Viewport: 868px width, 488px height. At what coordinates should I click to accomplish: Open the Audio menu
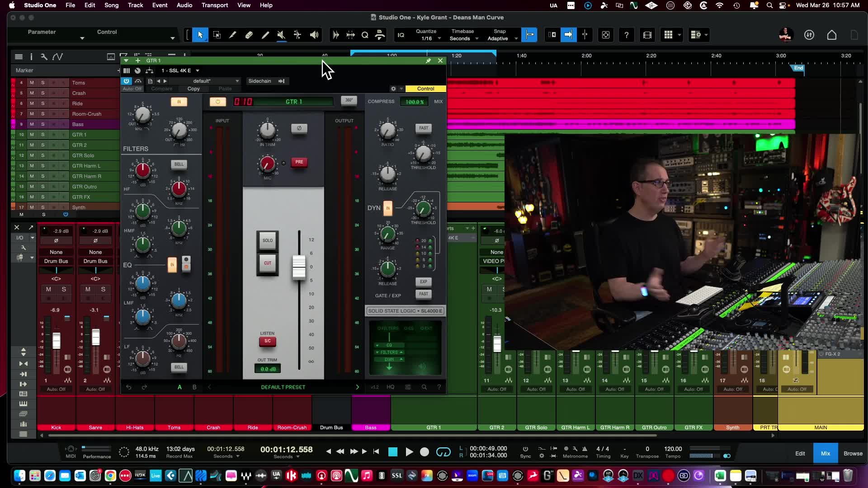coord(184,5)
